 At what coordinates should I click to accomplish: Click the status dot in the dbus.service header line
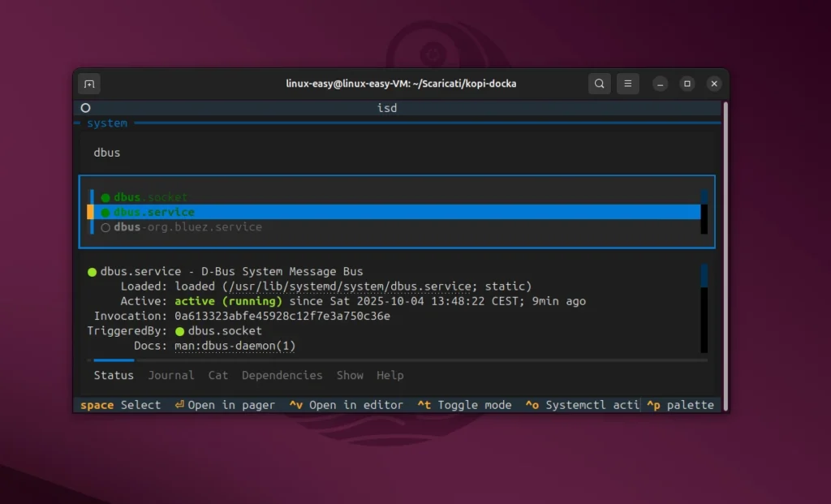click(91, 271)
